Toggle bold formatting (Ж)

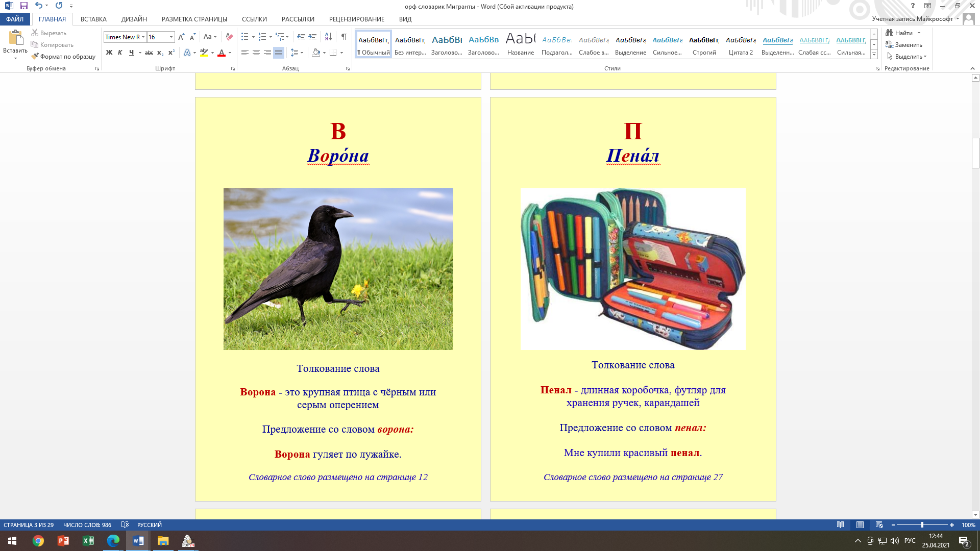tap(109, 53)
